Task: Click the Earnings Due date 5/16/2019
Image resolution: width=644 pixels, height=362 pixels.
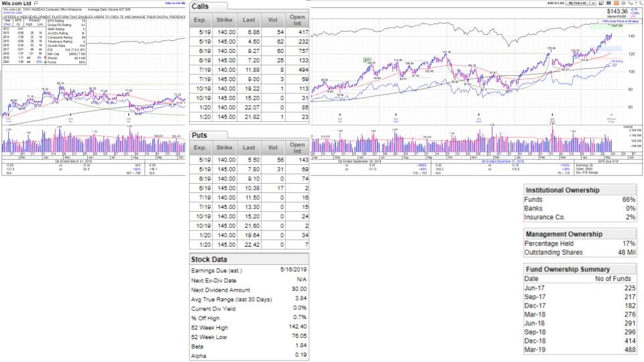Action: point(294,269)
